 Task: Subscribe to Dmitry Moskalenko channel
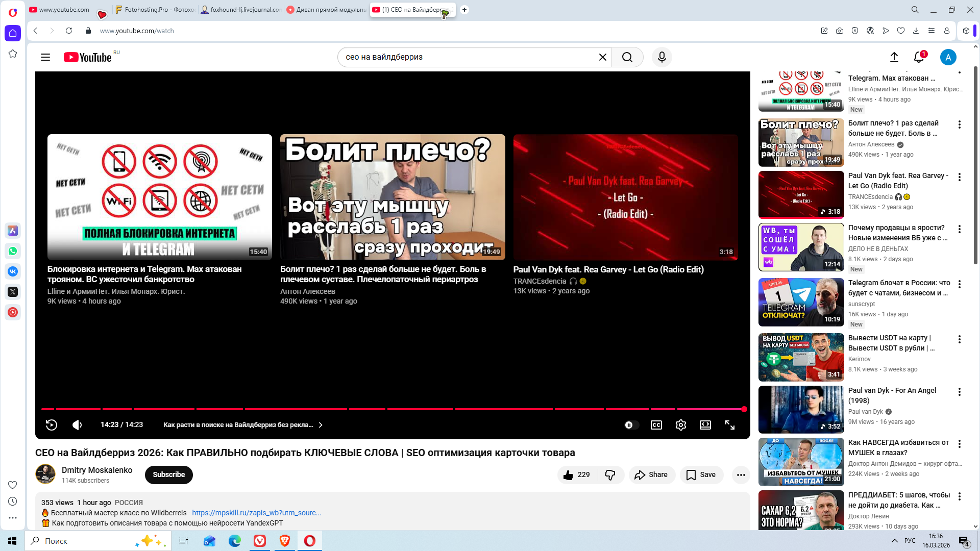click(168, 475)
